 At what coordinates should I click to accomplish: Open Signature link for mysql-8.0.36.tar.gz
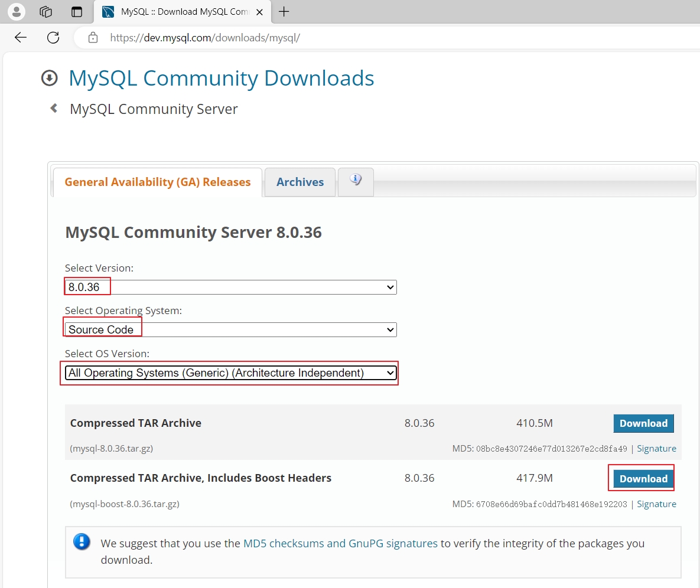656,448
